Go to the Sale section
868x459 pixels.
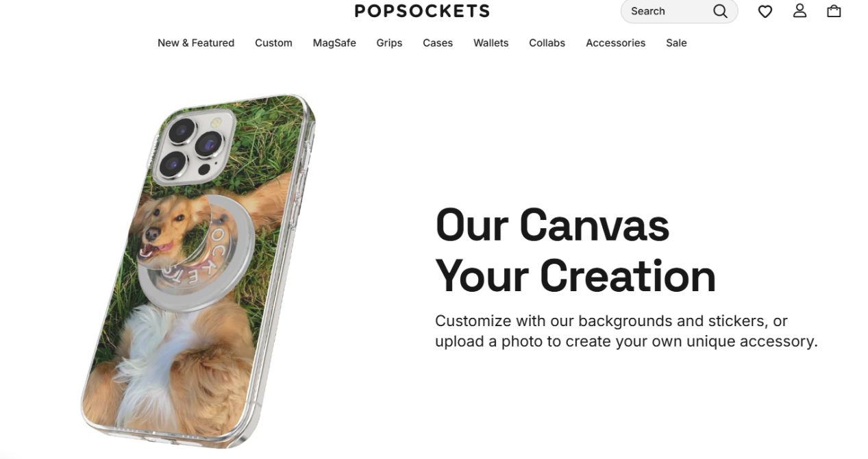coord(676,42)
